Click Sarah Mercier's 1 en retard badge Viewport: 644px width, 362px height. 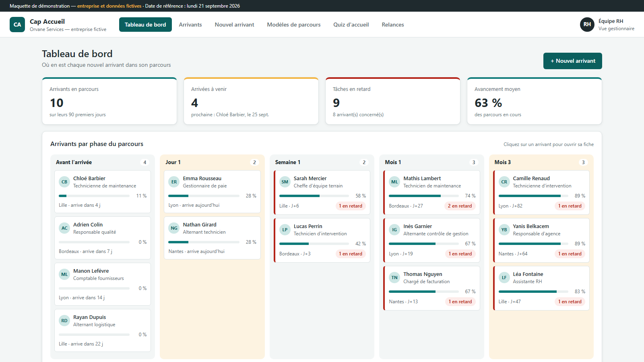click(351, 206)
